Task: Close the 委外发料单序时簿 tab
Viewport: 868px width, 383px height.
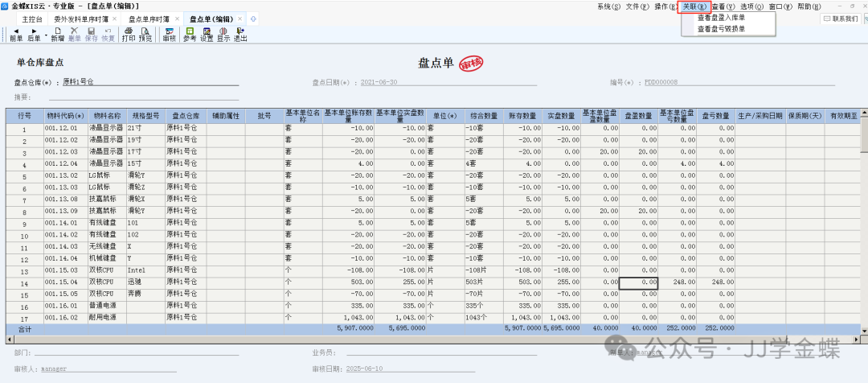Action: tap(114, 19)
